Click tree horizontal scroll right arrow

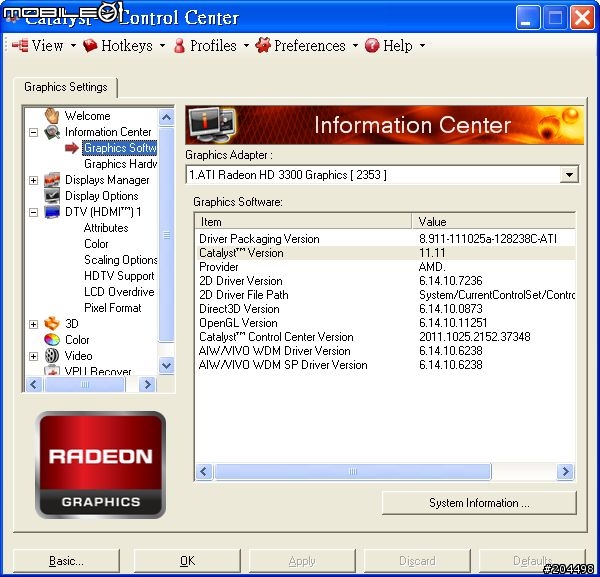pos(147,384)
